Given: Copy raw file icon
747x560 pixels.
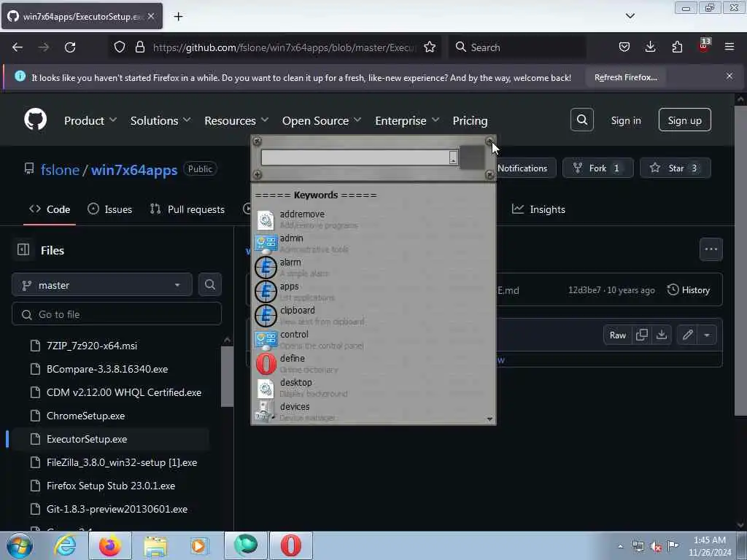Looking at the screenshot, I should click(x=642, y=335).
